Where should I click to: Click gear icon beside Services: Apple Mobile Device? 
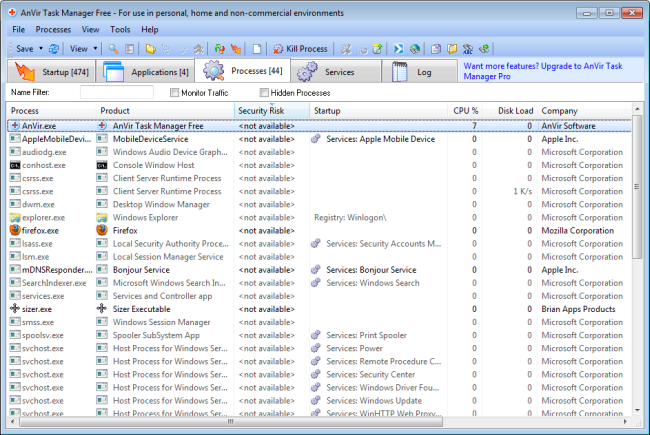pyautogui.click(x=316, y=139)
